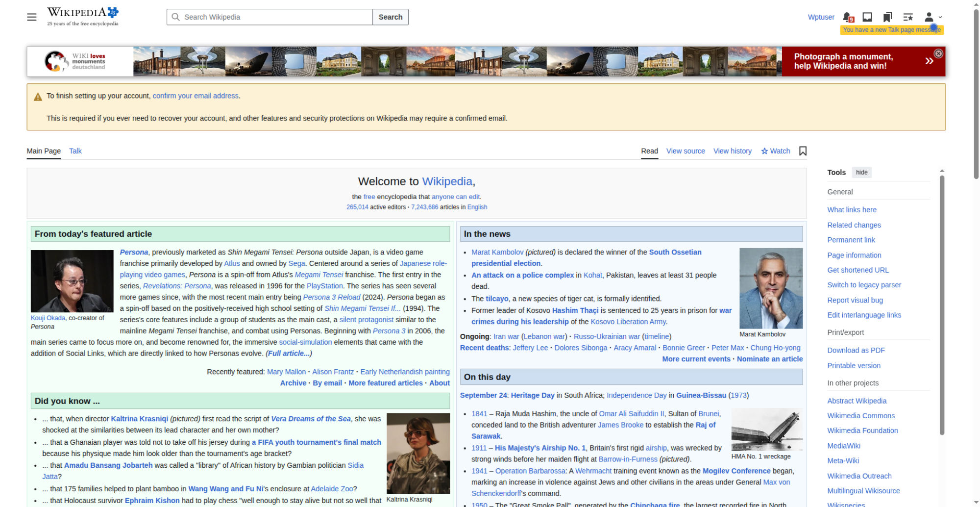Screen dimensions: 980x507
Task: Open the watchlist icon in header
Action: pos(908,17)
